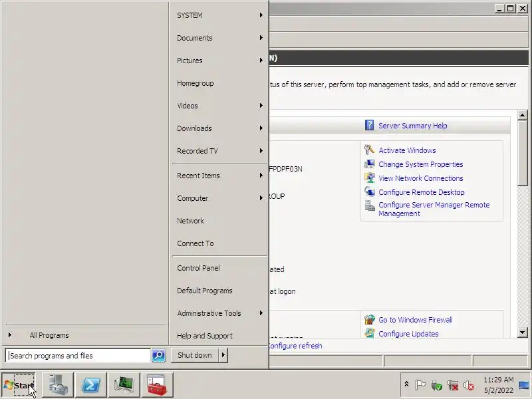Click the Server Summary Help link
The width and height of the screenshot is (532, 399).
point(412,126)
